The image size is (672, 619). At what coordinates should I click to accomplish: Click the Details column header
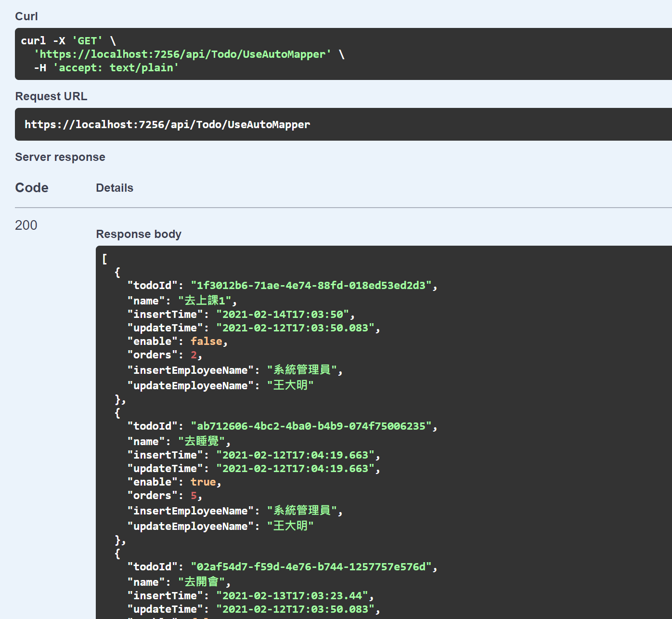115,188
